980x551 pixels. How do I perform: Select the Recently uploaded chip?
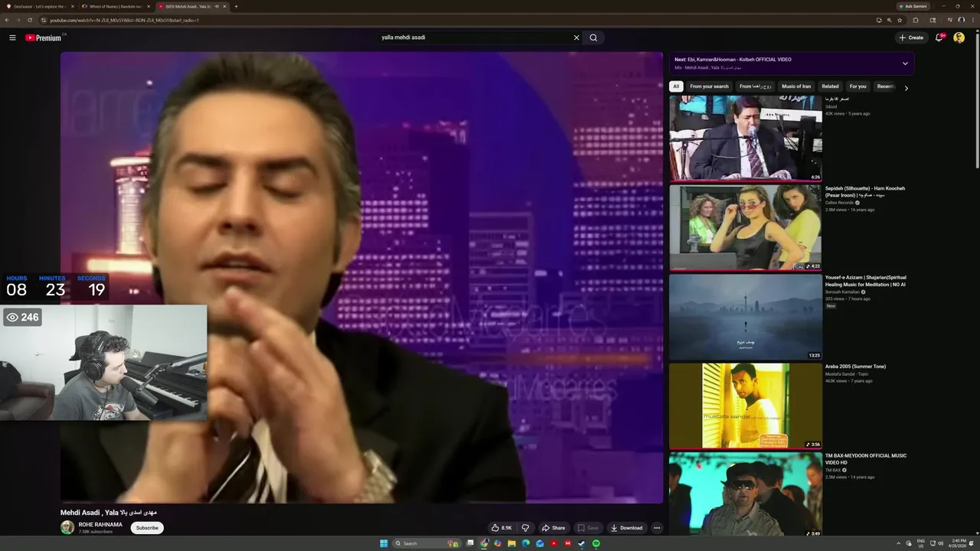pos(887,86)
